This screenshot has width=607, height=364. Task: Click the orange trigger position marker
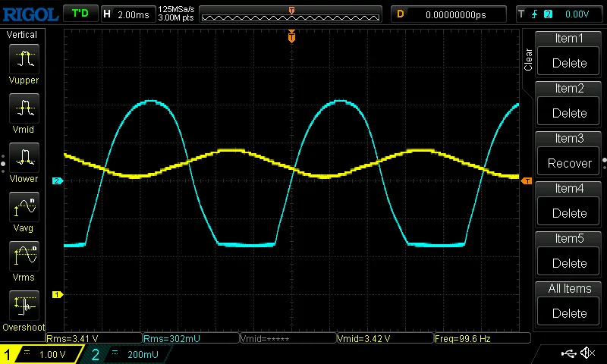[291, 37]
